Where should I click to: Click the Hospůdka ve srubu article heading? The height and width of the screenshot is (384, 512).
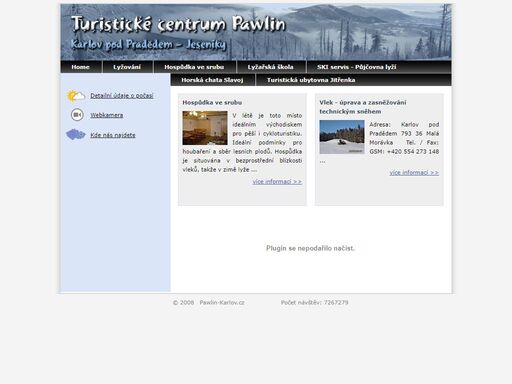(212, 103)
